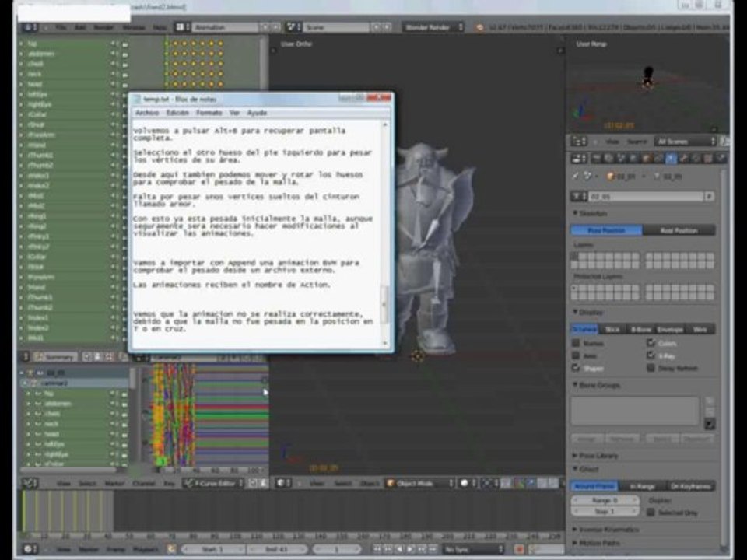Click the play animation button in timeline

[411, 550]
